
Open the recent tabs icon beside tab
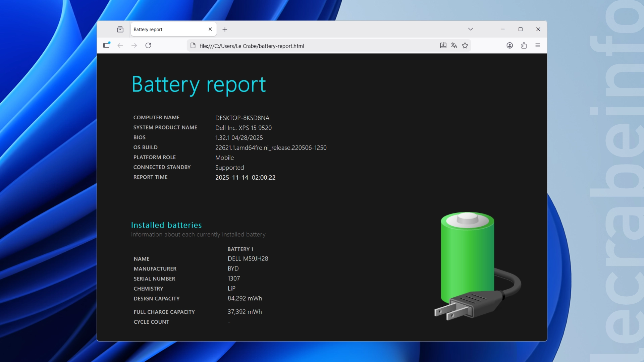pos(120,29)
